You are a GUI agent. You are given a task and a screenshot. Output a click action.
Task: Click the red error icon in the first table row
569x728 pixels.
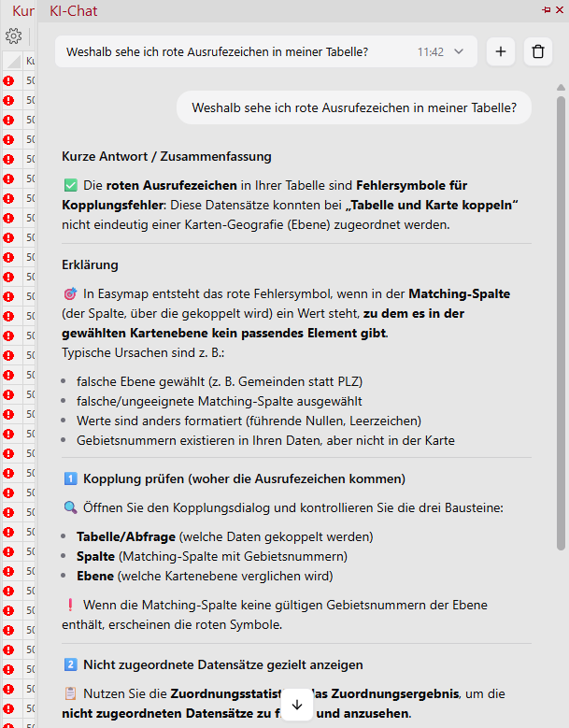pyautogui.click(x=8, y=80)
